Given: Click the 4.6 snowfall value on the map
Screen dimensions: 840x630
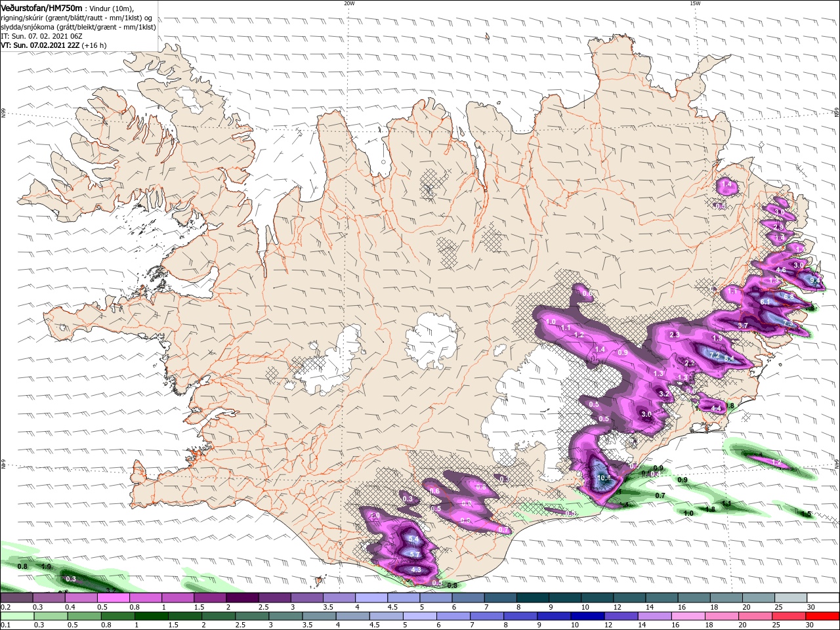Looking at the screenshot, I should (781, 270).
